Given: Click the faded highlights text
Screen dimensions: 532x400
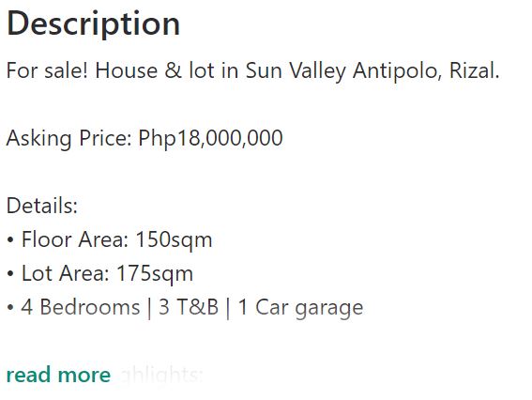Looking at the screenshot, I should click(161, 376).
